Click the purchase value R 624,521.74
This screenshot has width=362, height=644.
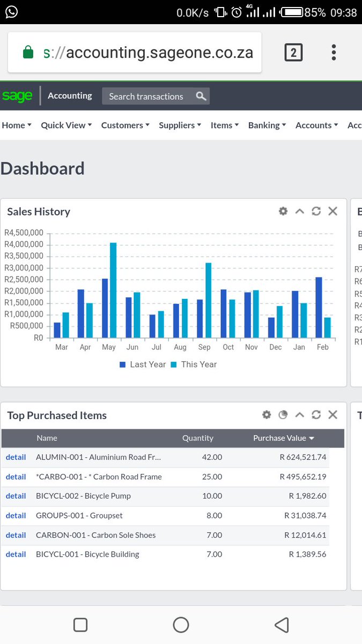coord(303,457)
